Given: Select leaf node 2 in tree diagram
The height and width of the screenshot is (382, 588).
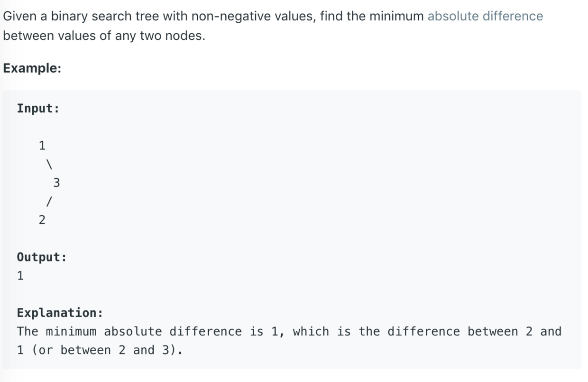Looking at the screenshot, I should coord(42,220).
